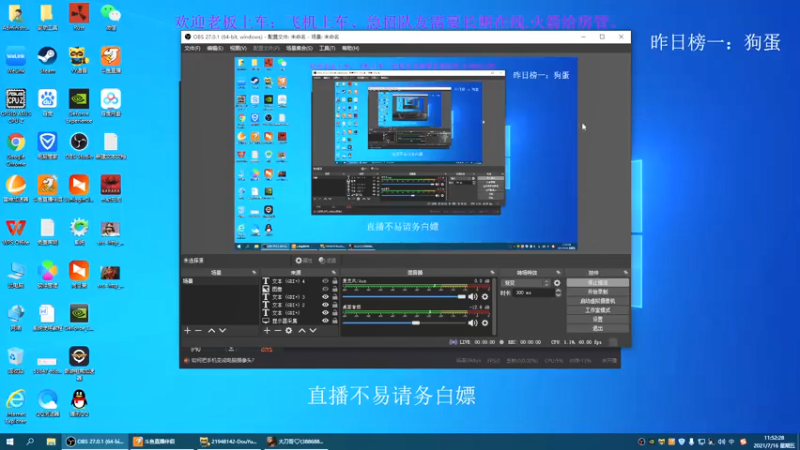Pop out the scenes dock header icon
Screen dimensions: 800x450
(254, 273)
